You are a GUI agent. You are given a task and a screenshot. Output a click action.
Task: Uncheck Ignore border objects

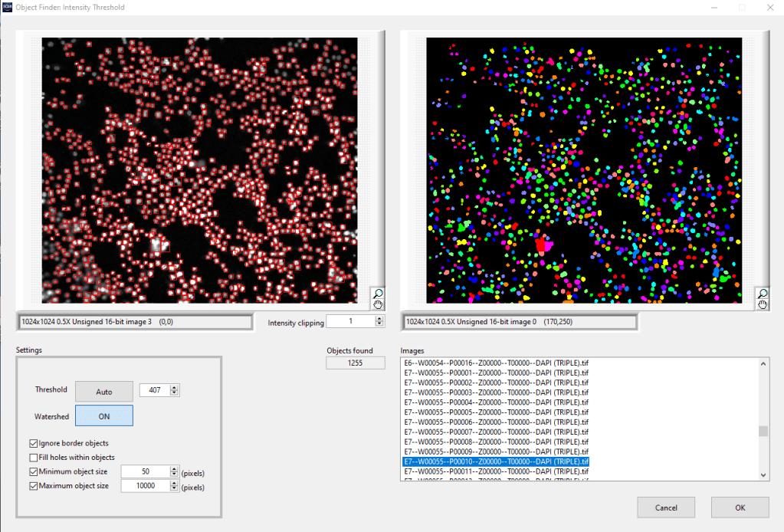point(34,443)
